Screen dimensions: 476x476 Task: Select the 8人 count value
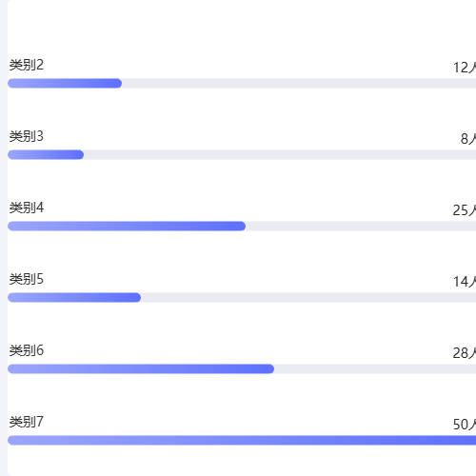point(468,139)
